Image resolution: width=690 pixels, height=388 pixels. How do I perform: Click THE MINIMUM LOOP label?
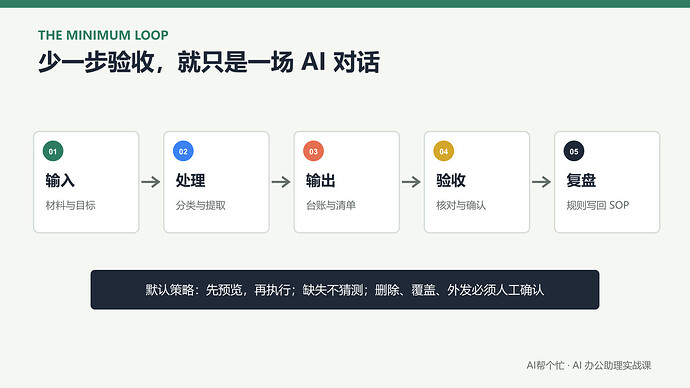tap(103, 35)
